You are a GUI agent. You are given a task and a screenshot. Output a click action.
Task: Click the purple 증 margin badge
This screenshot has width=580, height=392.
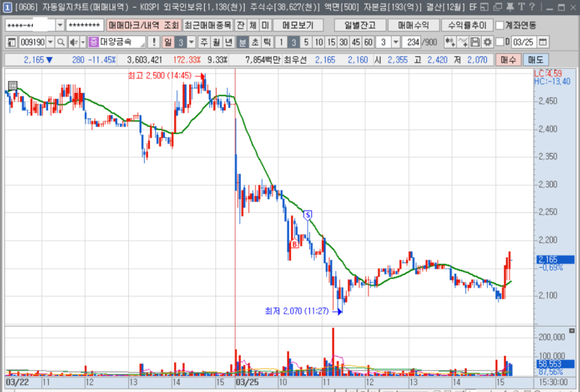93,42
